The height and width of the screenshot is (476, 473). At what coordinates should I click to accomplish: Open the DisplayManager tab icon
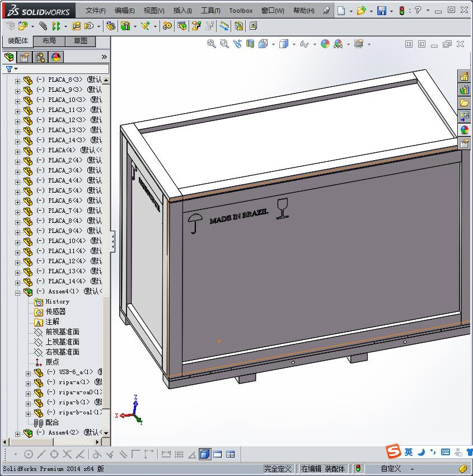(56, 57)
